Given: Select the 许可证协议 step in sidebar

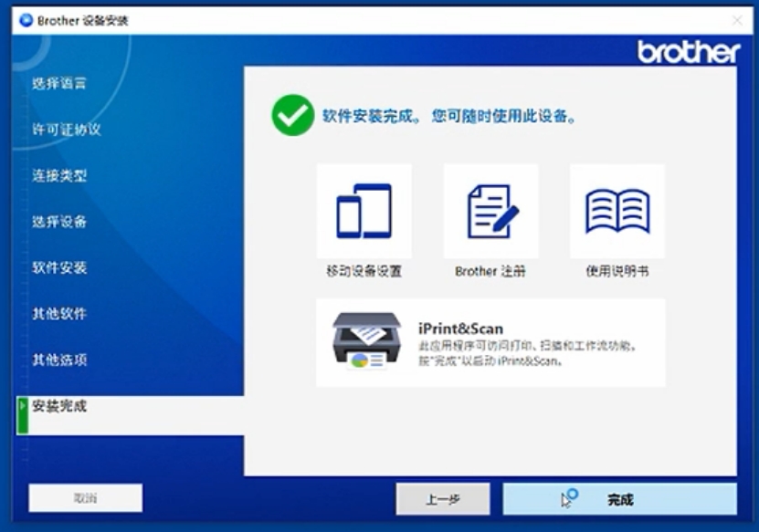Looking at the screenshot, I should tap(66, 130).
